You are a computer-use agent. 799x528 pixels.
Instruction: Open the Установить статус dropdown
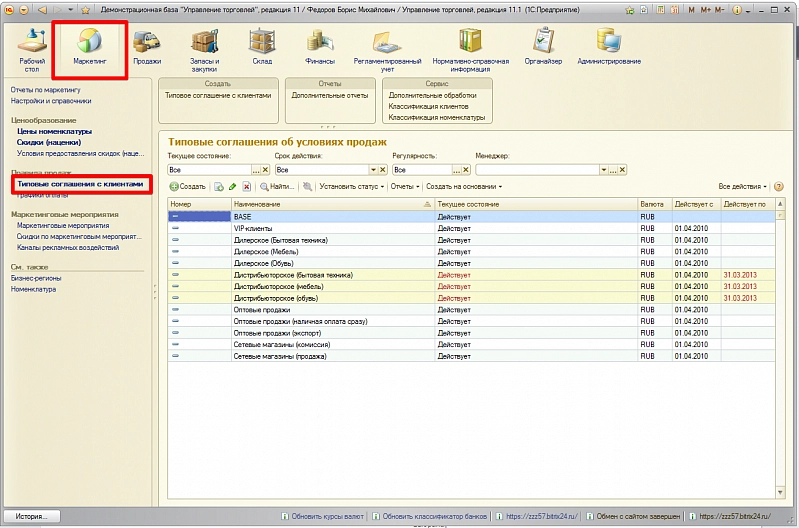[352, 186]
